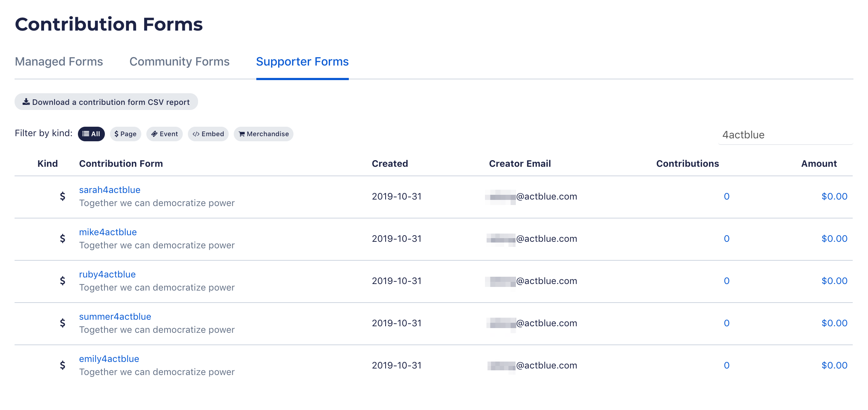This screenshot has width=868, height=410.
Task: Select the All filter list icon
Action: coord(86,134)
